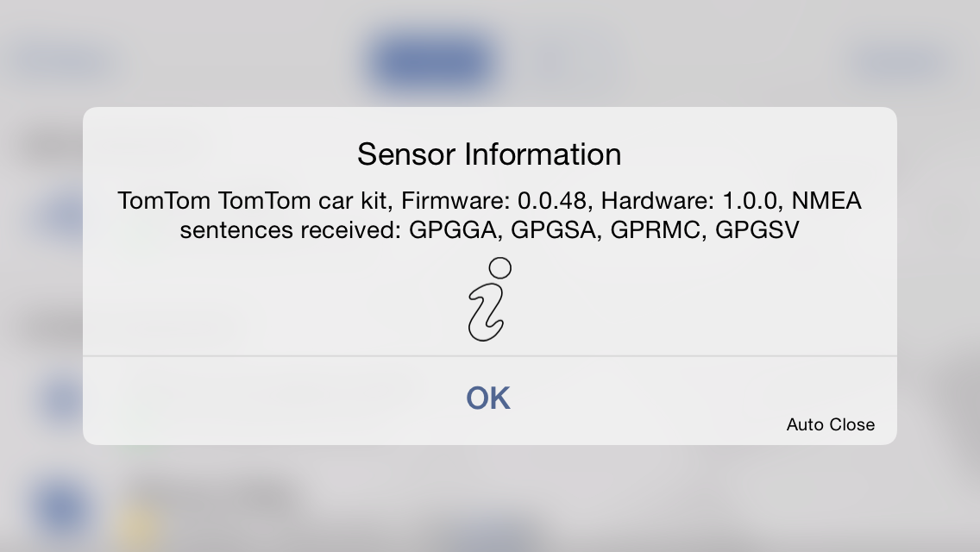Viewport: 980px width, 552px height.
Task: Dismiss the dialog with OK
Action: point(489,398)
